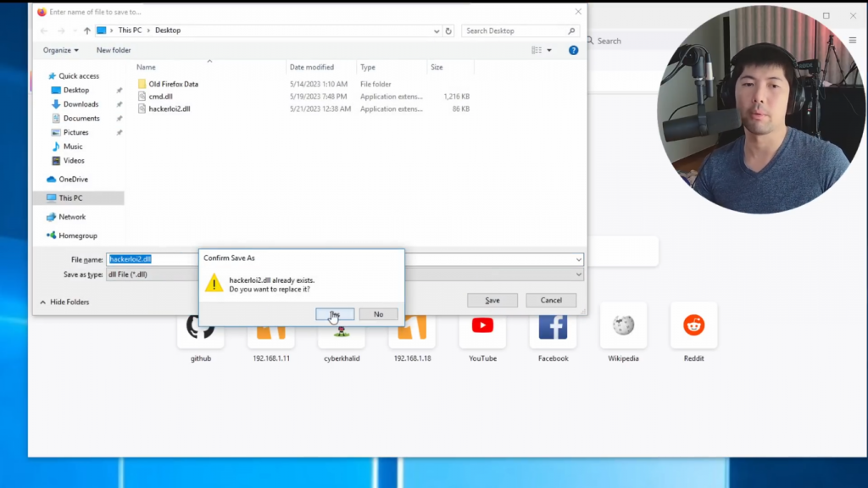
Task: Click the New folder toolbar button
Action: click(x=114, y=50)
